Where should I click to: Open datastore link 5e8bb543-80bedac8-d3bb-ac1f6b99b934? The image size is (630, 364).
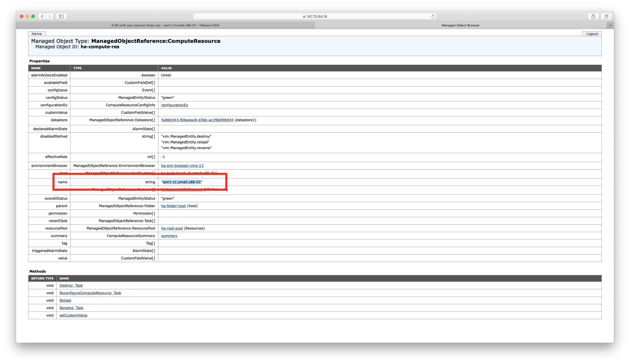197,120
